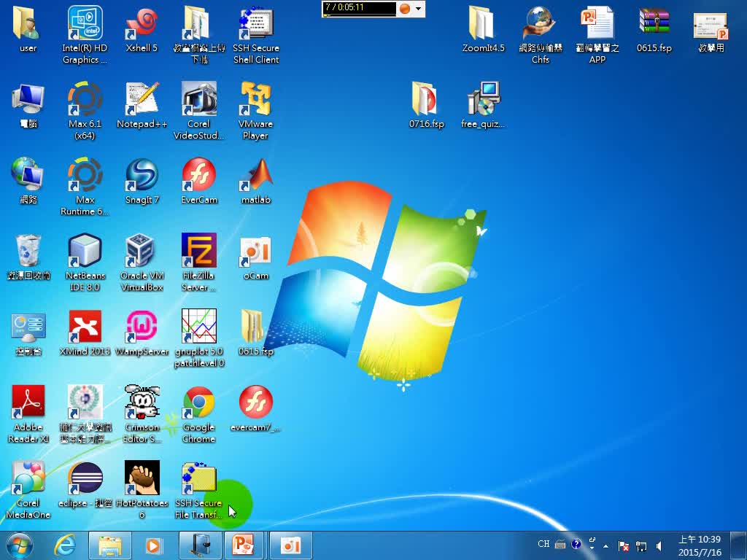Launch VMware Player icon
The image size is (747, 560).
tap(256, 111)
